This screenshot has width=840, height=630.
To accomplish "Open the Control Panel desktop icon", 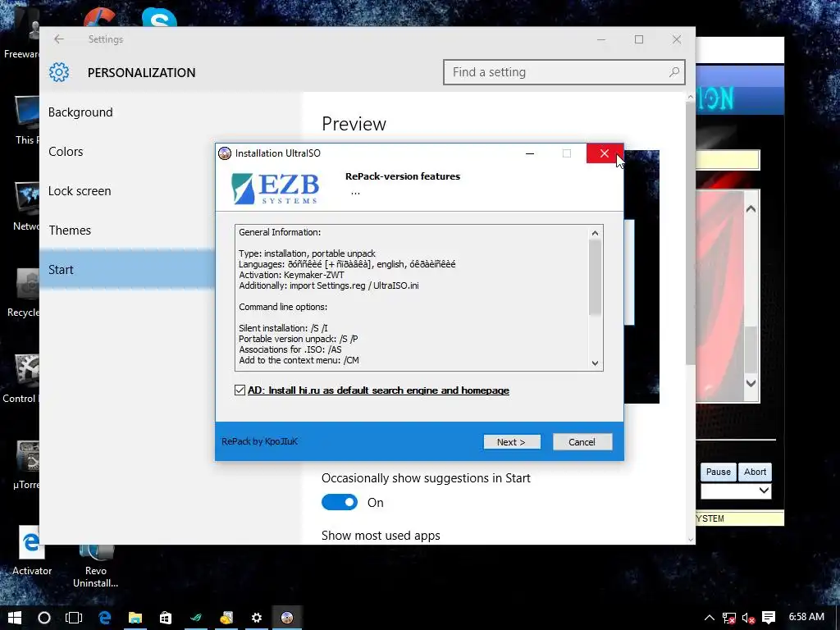I will [21, 379].
